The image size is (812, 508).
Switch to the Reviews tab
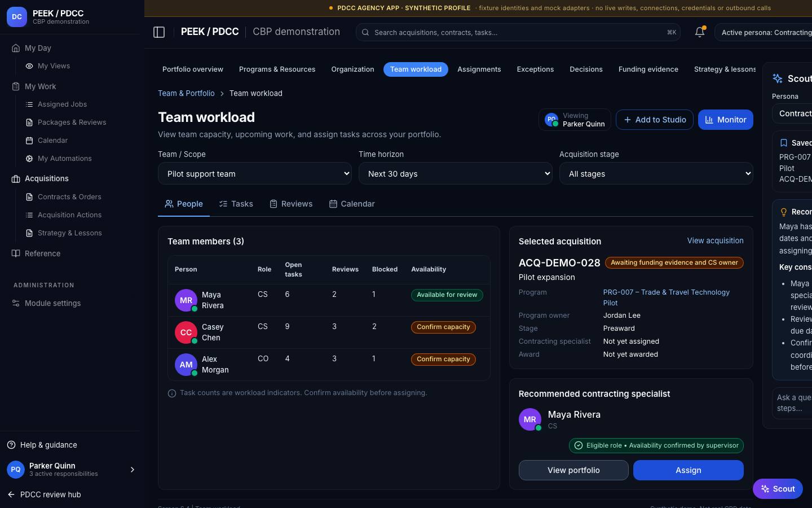[291, 204]
